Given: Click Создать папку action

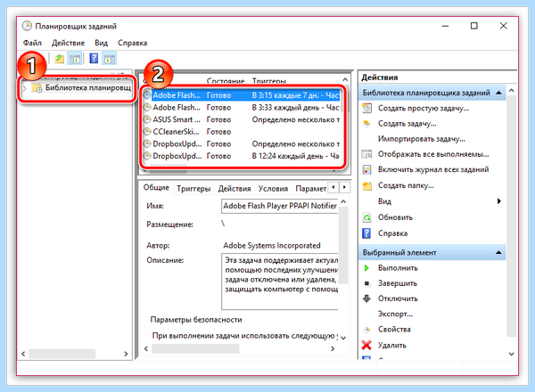Looking at the screenshot, I should [406, 186].
